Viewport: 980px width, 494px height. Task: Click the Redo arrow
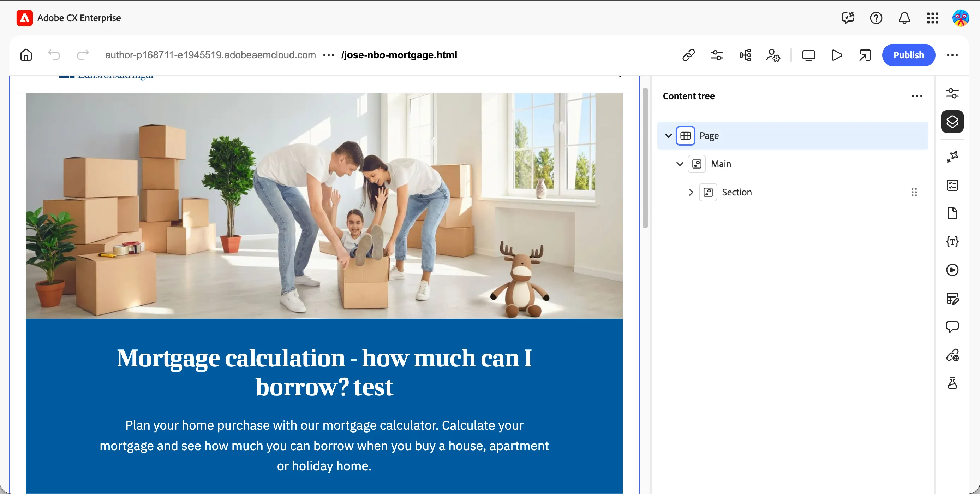pos(83,55)
